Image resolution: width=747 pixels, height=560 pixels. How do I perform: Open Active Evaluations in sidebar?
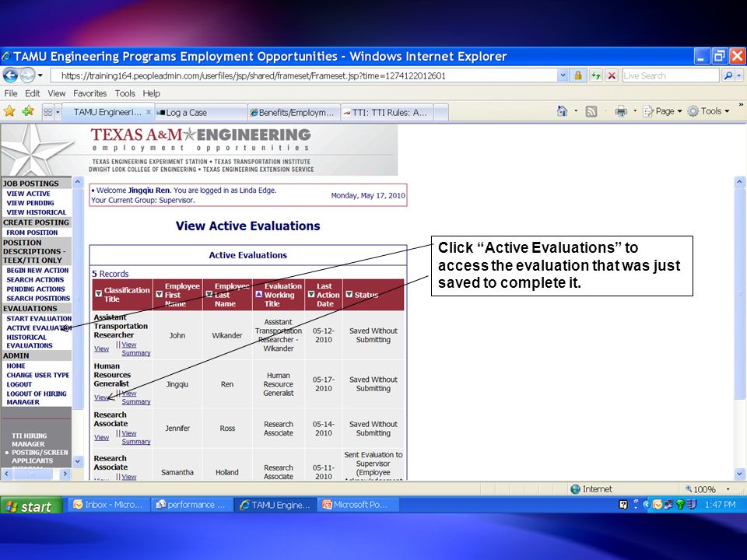(x=39, y=327)
